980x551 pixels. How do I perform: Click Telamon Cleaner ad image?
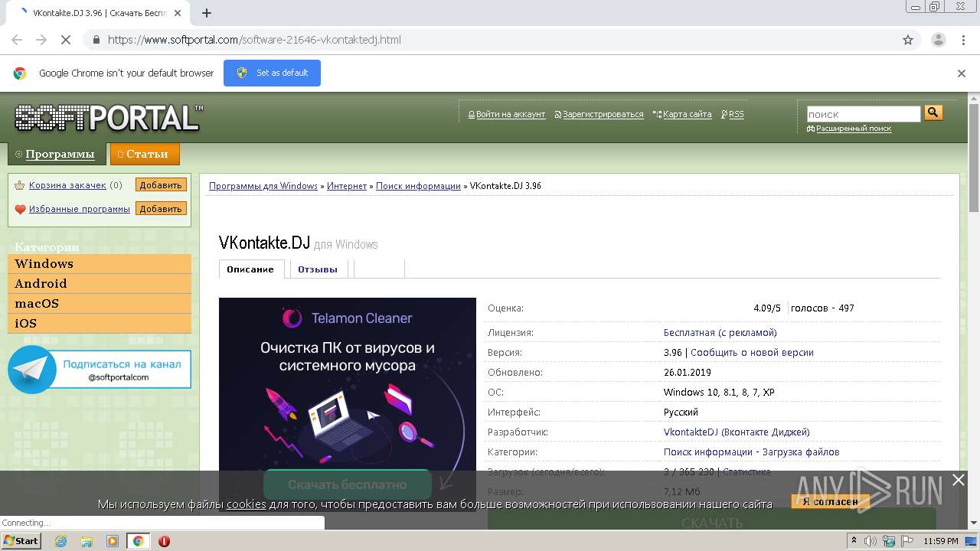348,383
